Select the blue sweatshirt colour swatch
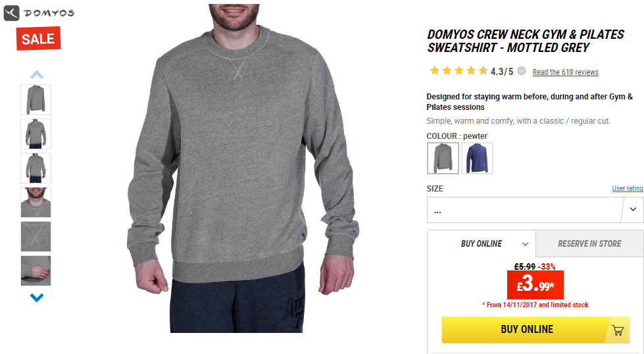The height and width of the screenshot is (354, 644). tap(478, 158)
